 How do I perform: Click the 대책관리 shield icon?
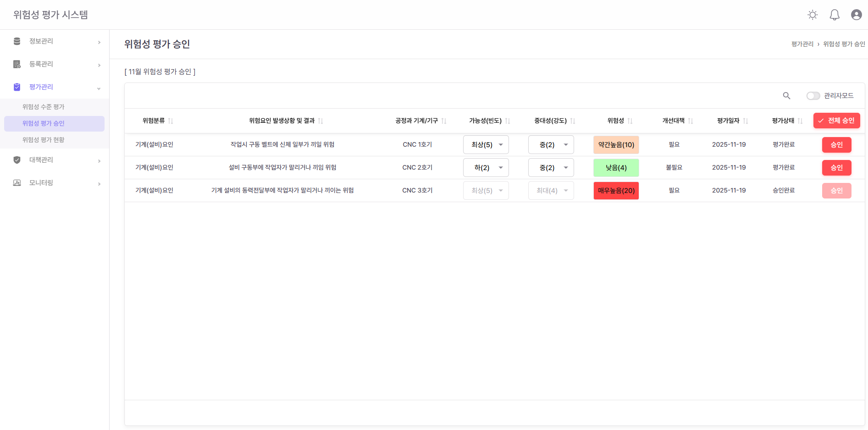pyautogui.click(x=17, y=160)
